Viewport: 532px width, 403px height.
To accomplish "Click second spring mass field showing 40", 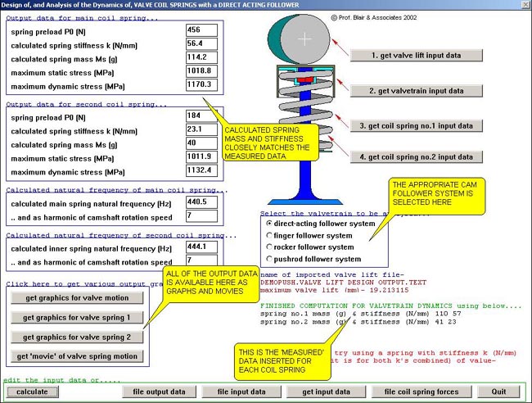I will (x=201, y=143).
